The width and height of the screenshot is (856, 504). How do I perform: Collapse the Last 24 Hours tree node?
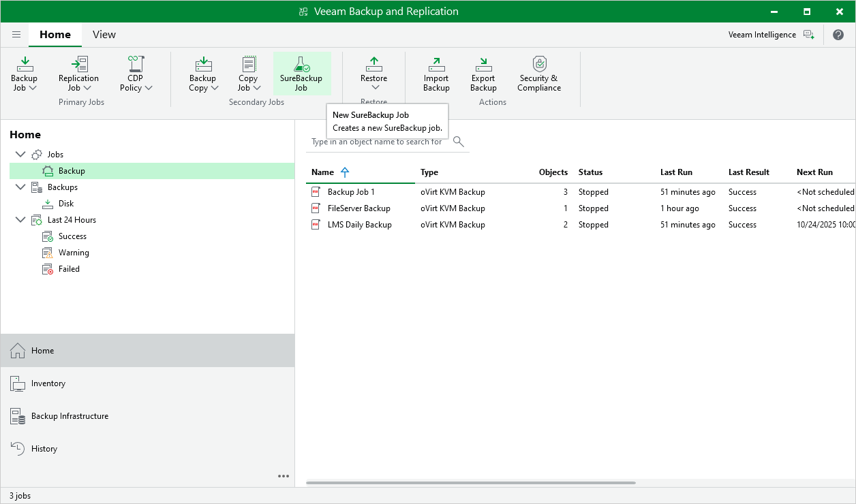(x=20, y=219)
